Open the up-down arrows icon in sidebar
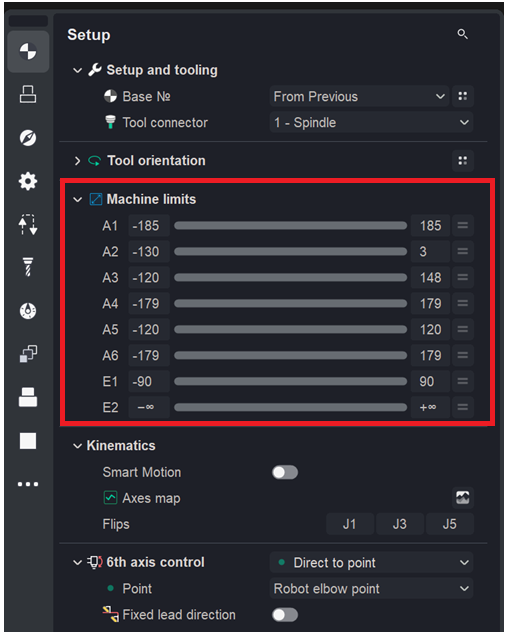Image resolution: width=506 pixels, height=632 pixels. 28,224
